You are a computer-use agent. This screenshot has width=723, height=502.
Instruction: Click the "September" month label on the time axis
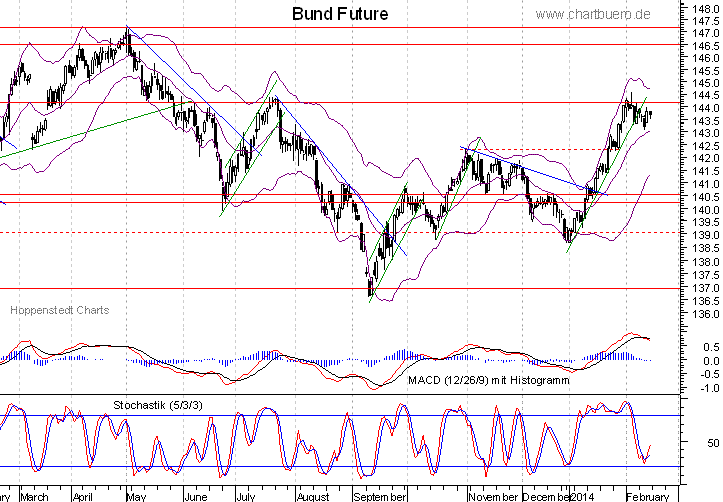point(380,497)
